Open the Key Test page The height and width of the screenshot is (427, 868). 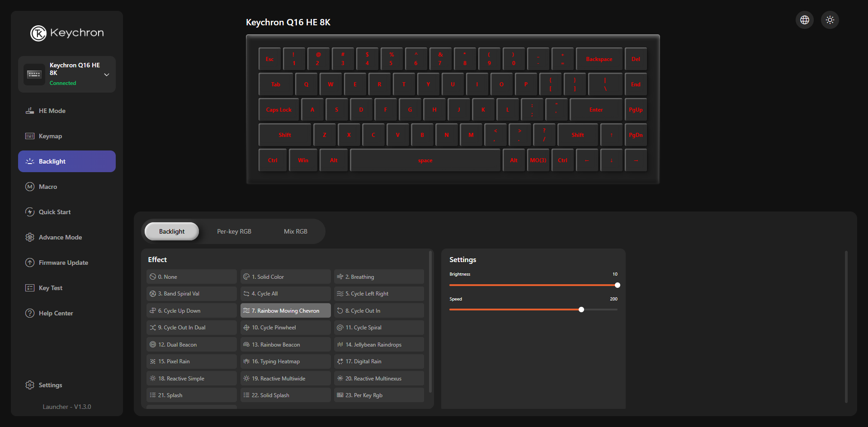pos(50,288)
